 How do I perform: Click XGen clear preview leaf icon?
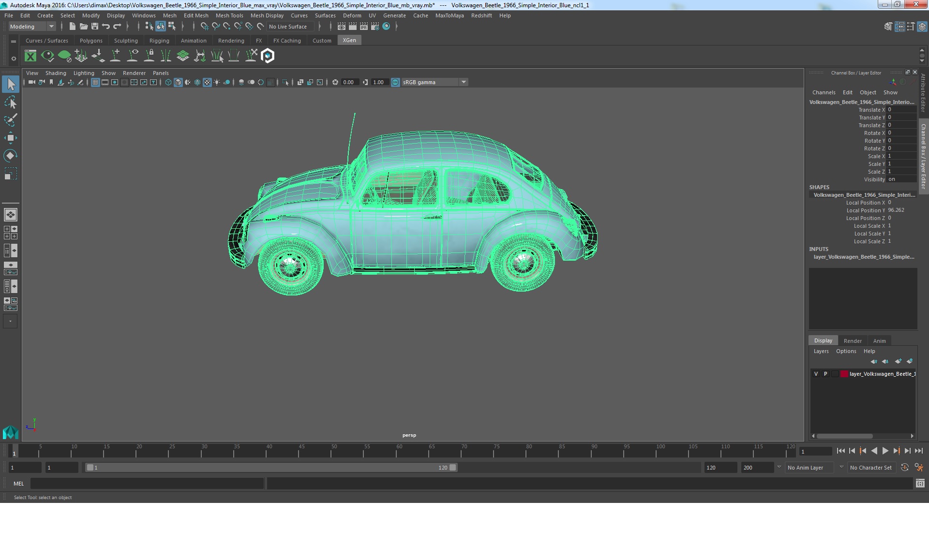tap(64, 56)
